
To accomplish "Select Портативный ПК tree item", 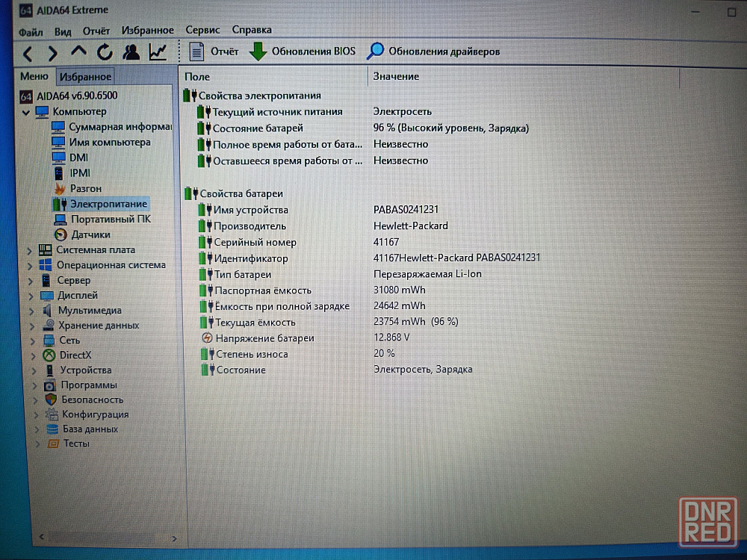I will click(x=110, y=219).
